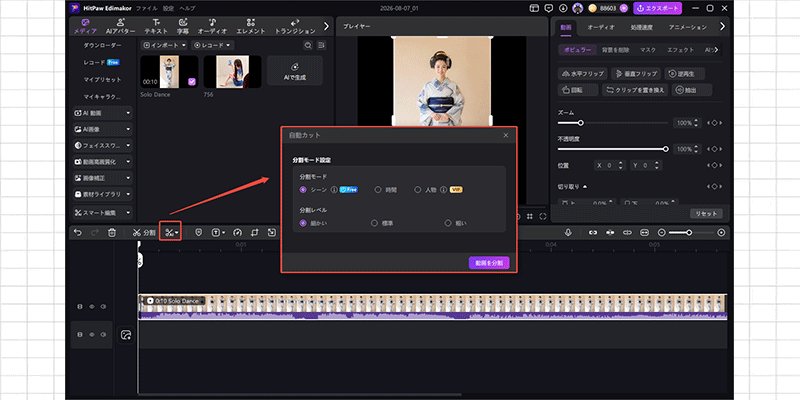Open the 設定 menu
The image size is (800, 400).
point(168,8)
